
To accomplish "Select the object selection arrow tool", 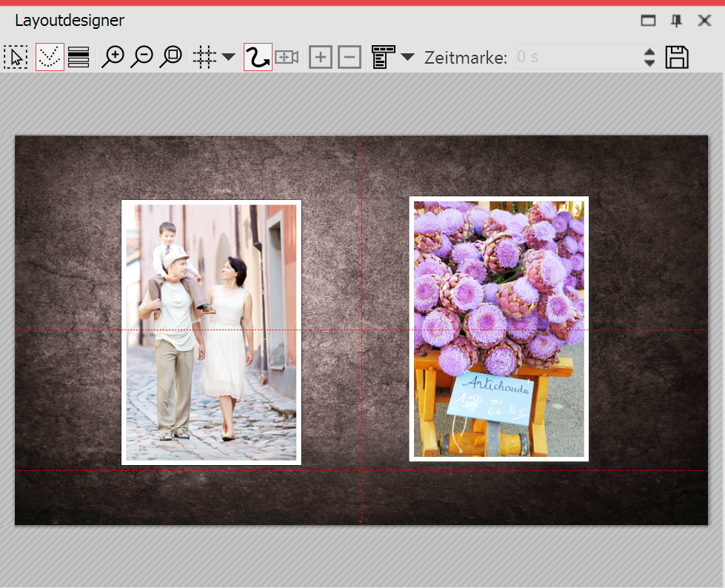I will click(16, 56).
